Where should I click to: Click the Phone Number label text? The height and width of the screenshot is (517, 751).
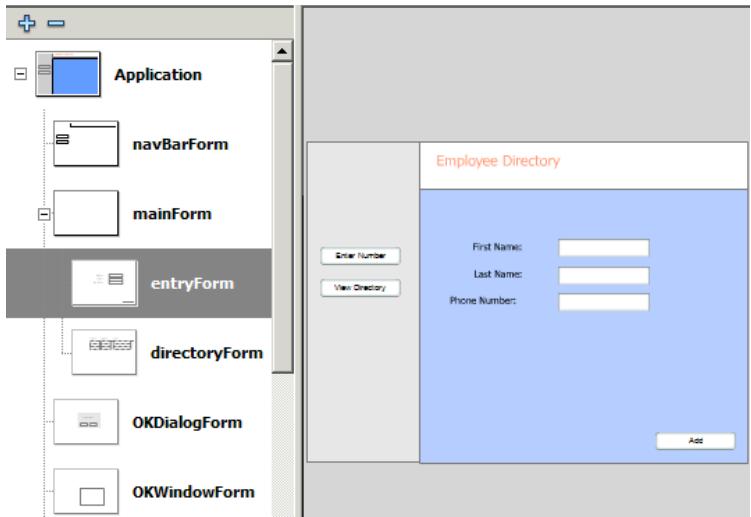(483, 300)
